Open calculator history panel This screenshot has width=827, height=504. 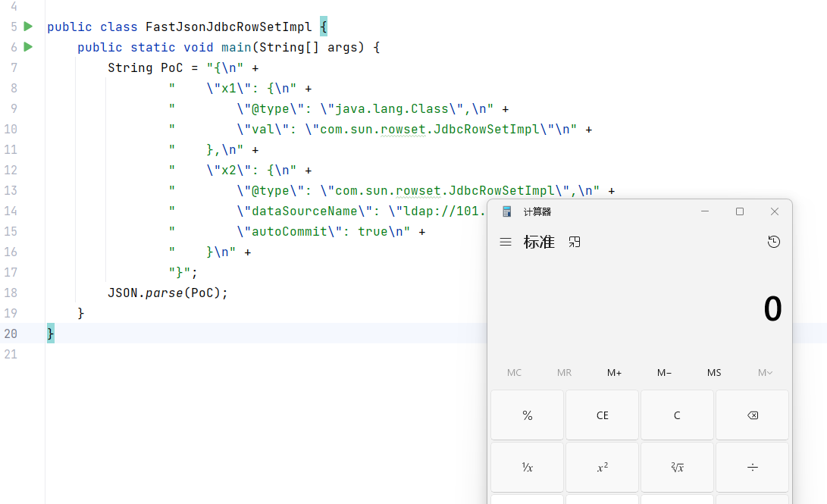point(774,242)
